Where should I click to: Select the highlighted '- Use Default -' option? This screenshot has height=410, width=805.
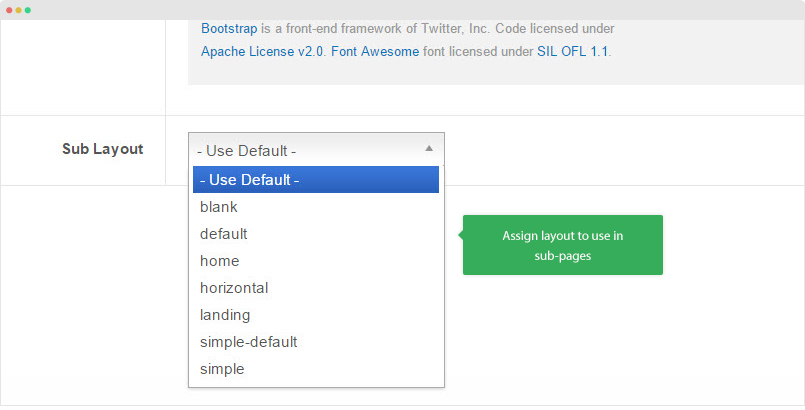pos(316,180)
